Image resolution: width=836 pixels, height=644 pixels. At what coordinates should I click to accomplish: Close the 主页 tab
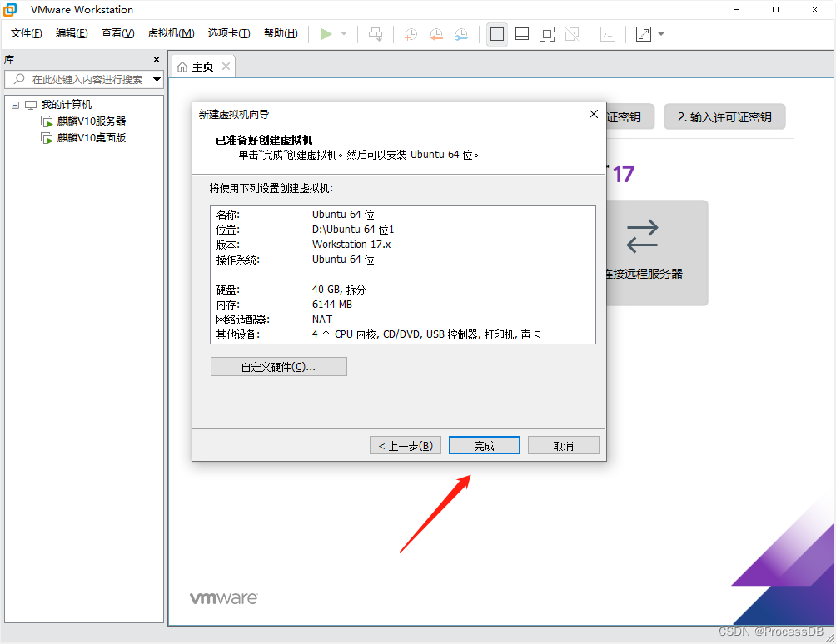pyautogui.click(x=226, y=66)
